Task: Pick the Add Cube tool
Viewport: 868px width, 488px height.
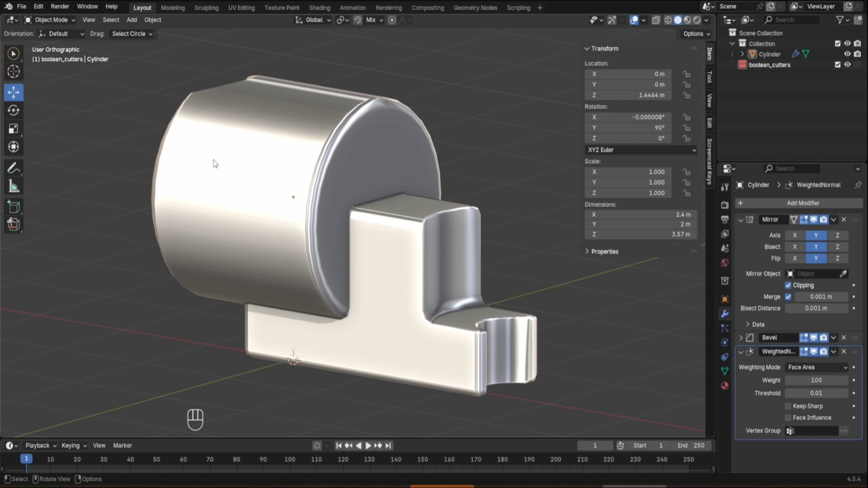Action: click(x=14, y=207)
